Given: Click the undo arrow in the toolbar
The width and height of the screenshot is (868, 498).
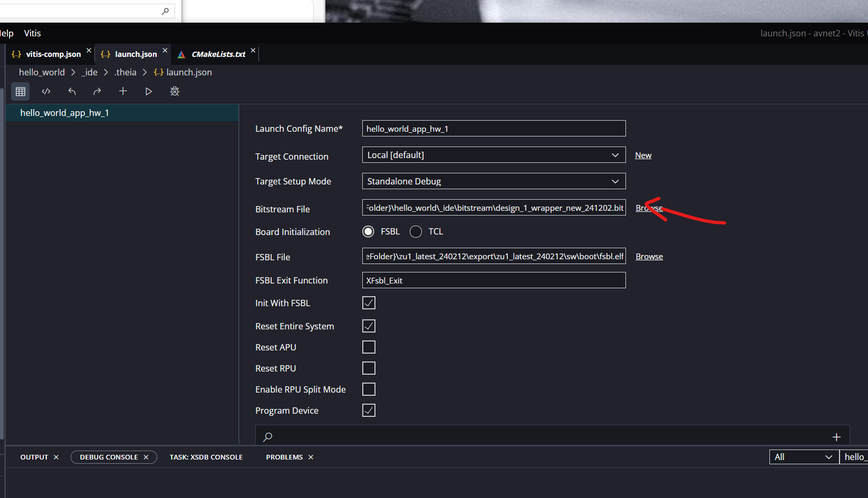Looking at the screenshot, I should click(72, 92).
